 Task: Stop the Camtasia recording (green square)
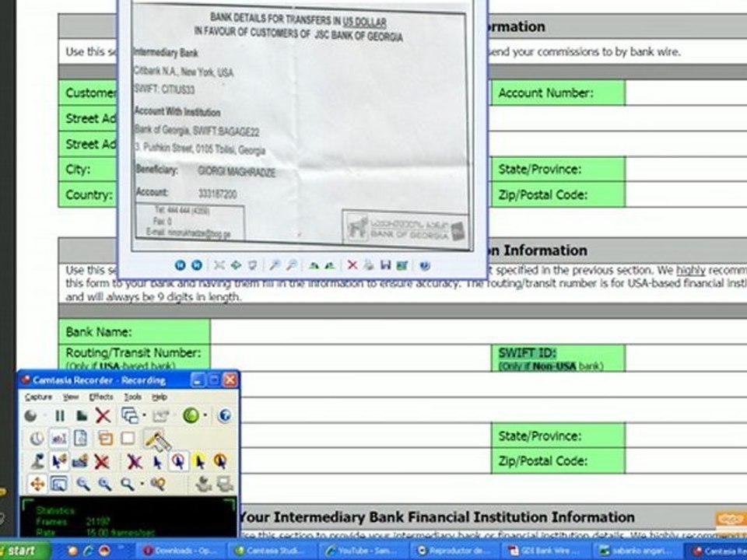(82, 415)
